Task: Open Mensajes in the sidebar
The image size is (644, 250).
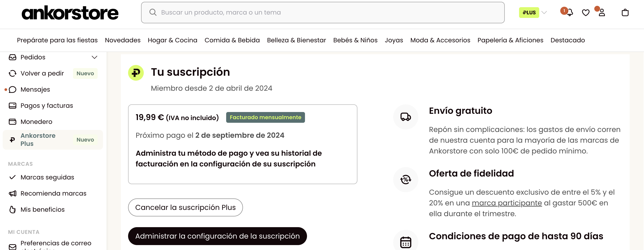Action: (x=35, y=90)
